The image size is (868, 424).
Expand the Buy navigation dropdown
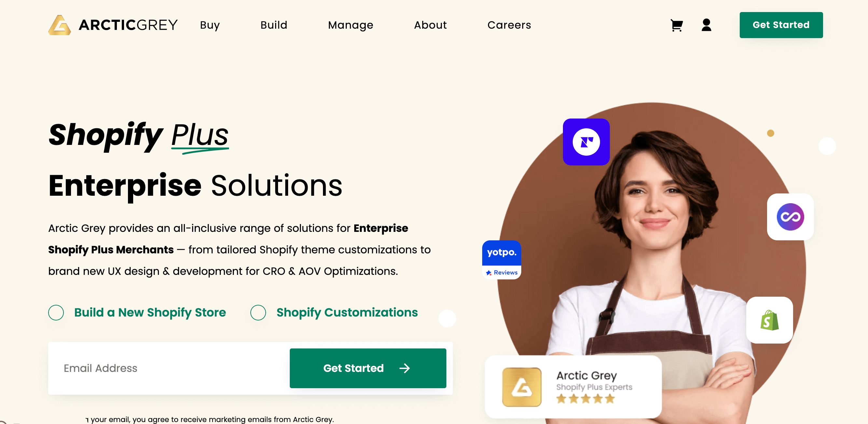coord(210,25)
